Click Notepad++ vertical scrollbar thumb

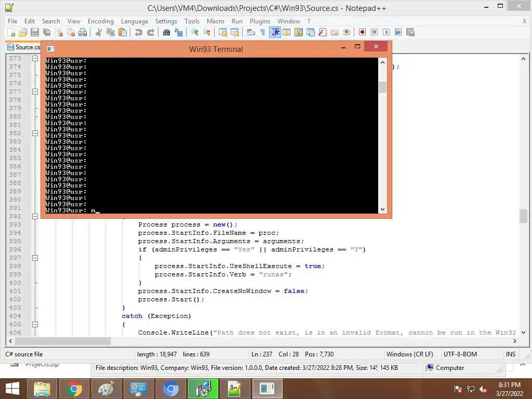click(x=523, y=216)
